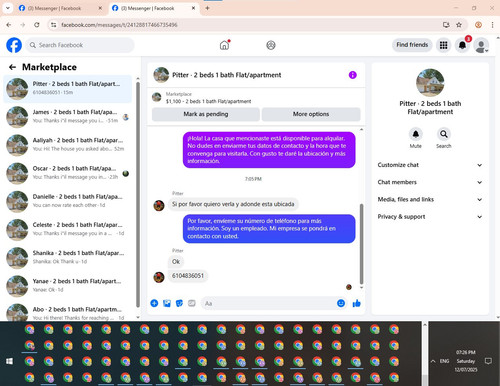Screen dimensions: 500x386
Task: Click the chat messages vertical scrollbar
Action: (361, 243)
